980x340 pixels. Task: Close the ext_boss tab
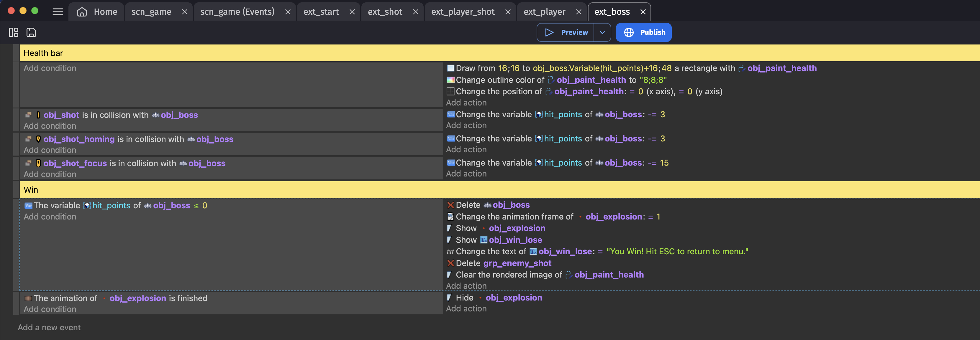pyautogui.click(x=643, y=12)
